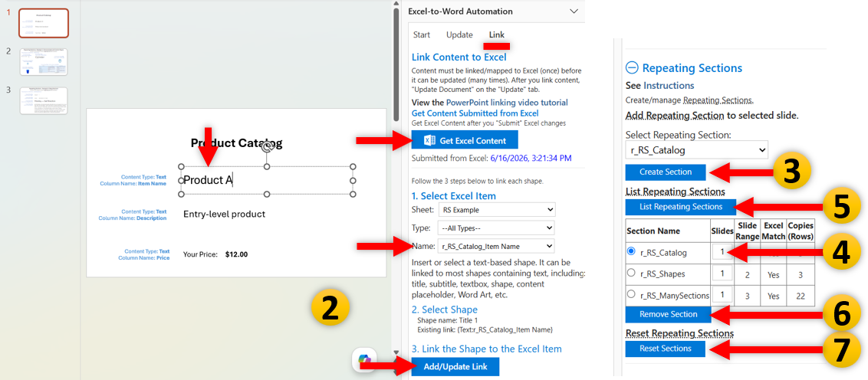
Task: Click the Get Excel Content button
Action: (465, 140)
